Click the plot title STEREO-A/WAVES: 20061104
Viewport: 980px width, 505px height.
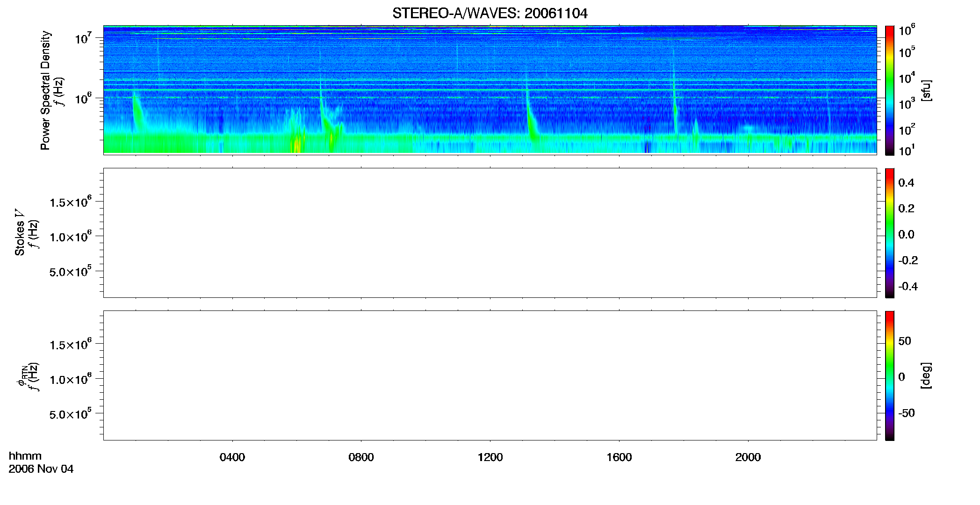[x=490, y=14]
